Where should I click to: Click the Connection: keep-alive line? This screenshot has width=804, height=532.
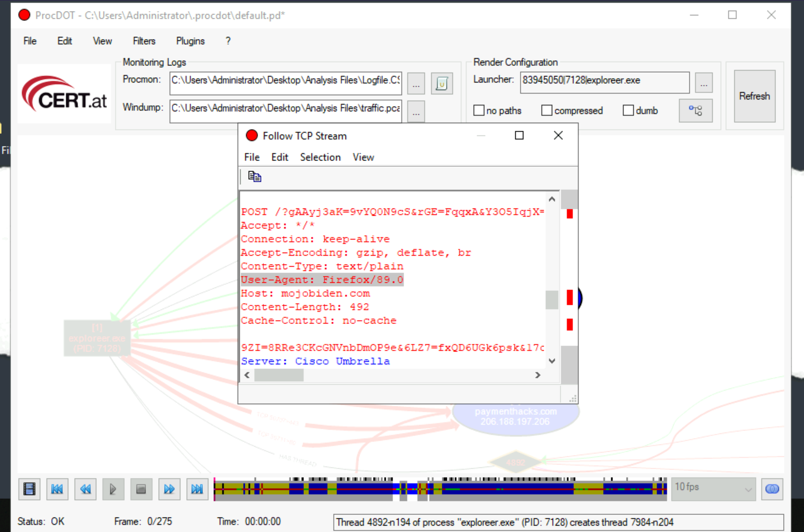click(x=315, y=239)
